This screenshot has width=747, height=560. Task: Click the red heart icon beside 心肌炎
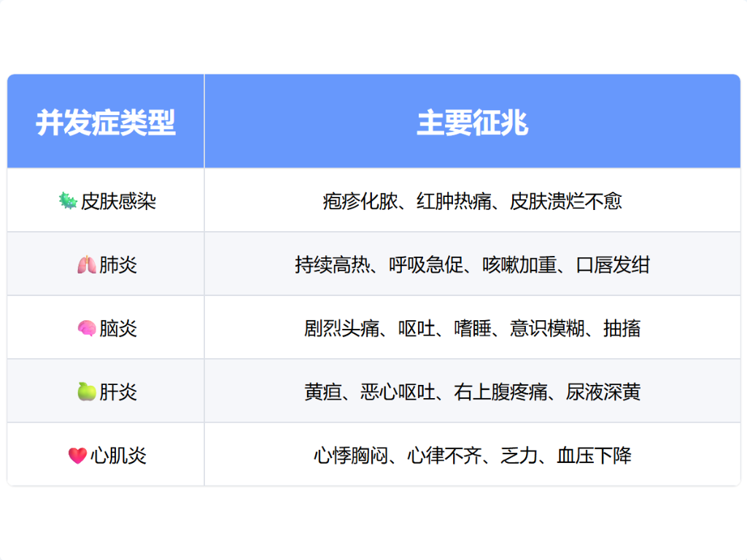pos(77,456)
